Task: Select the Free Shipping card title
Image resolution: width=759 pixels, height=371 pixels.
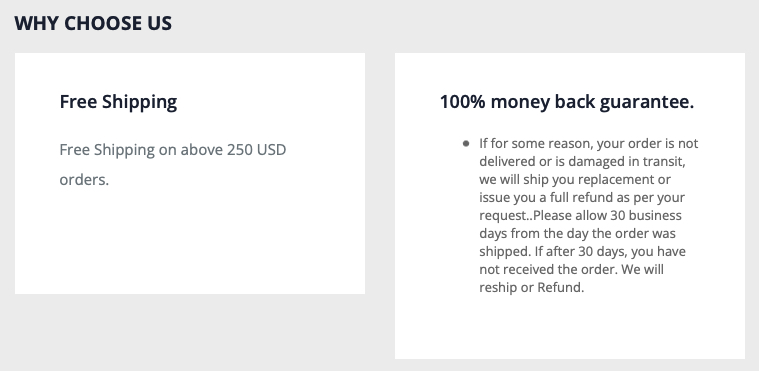Action: click(x=118, y=102)
